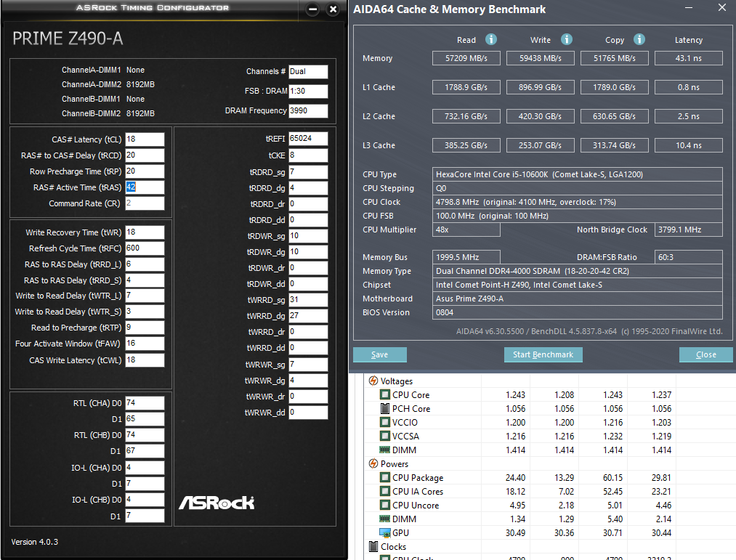Screen dimensions: 736x560
Task: Click the tREFI value field
Action: click(308, 139)
